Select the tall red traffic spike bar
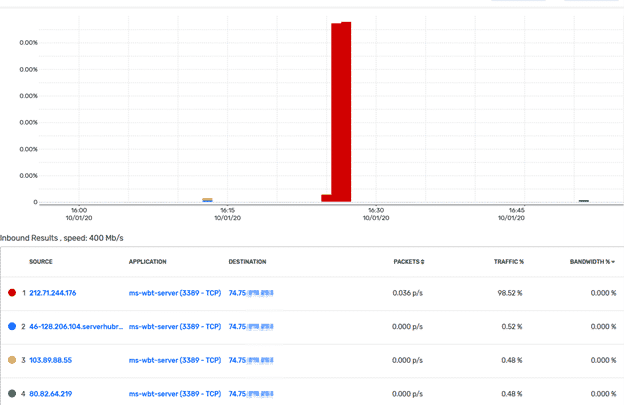This screenshot has width=624, height=405. tap(341, 112)
